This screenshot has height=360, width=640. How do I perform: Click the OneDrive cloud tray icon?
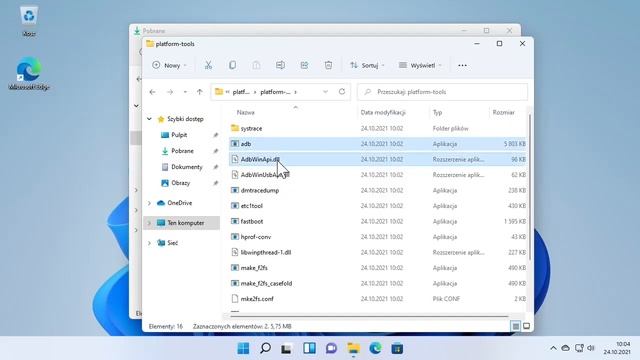pos(565,348)
